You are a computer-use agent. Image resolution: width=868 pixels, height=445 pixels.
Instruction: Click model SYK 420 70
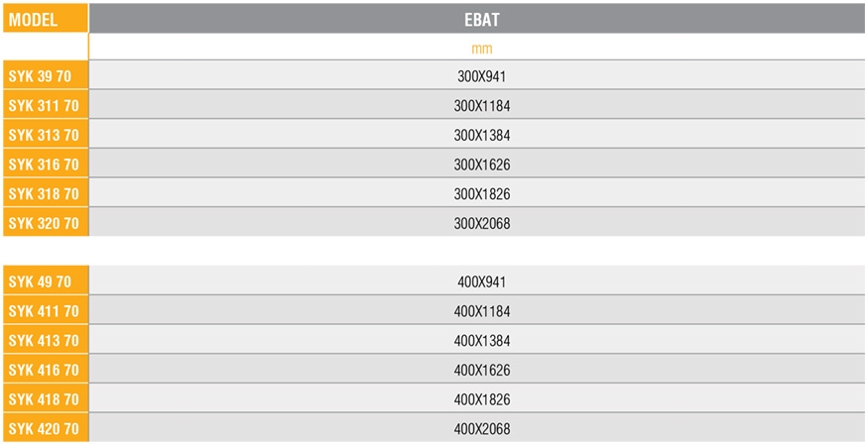click(x=44, y=429)
